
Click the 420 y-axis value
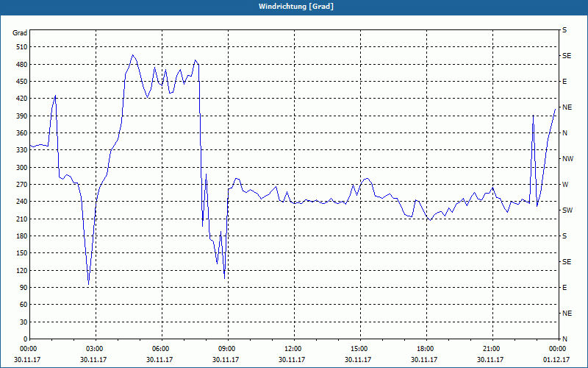pyautogui.click(x=21, y=99)
